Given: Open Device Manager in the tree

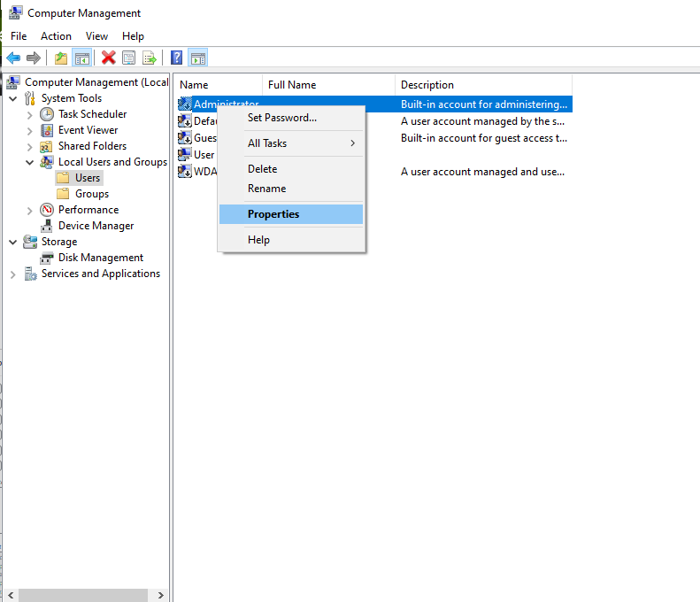Looking at the screenshot, I should (x=96, y=226).
